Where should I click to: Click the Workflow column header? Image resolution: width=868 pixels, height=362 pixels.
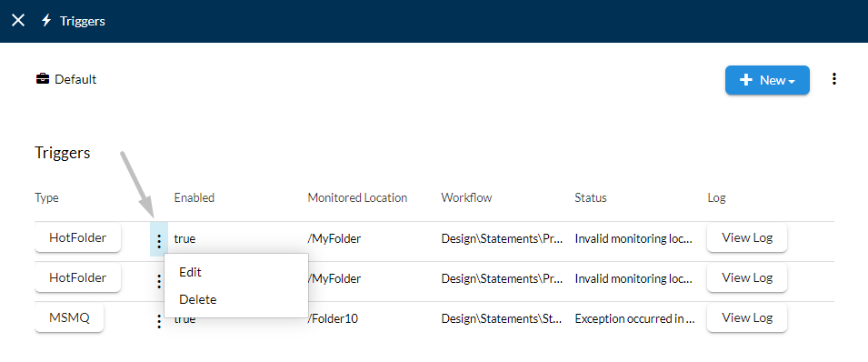466,198
